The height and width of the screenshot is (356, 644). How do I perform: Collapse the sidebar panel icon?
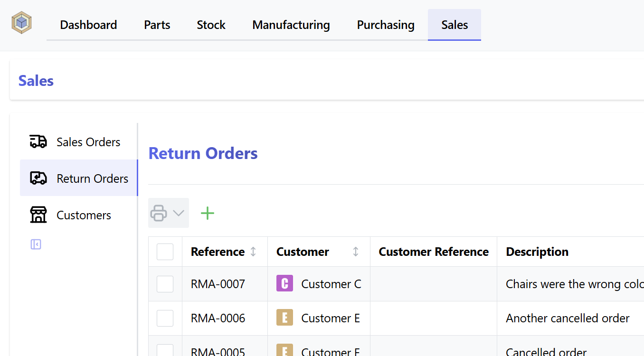pos(36,244)
